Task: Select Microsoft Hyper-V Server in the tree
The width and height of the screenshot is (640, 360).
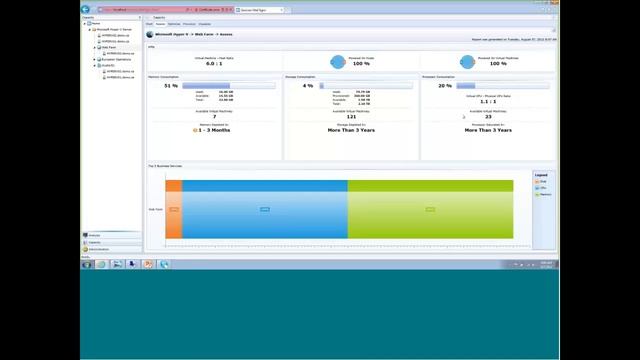Action: click(x=114, y=30)
